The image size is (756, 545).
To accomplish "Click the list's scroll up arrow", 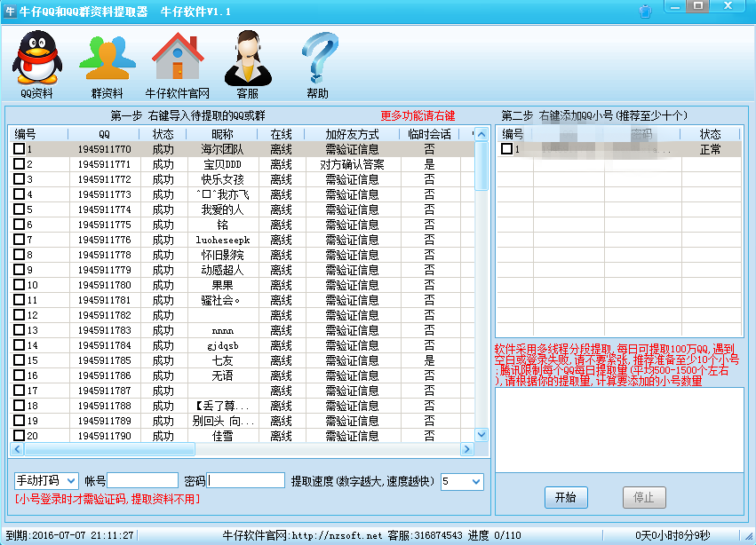I will click(x=481, y=134).
